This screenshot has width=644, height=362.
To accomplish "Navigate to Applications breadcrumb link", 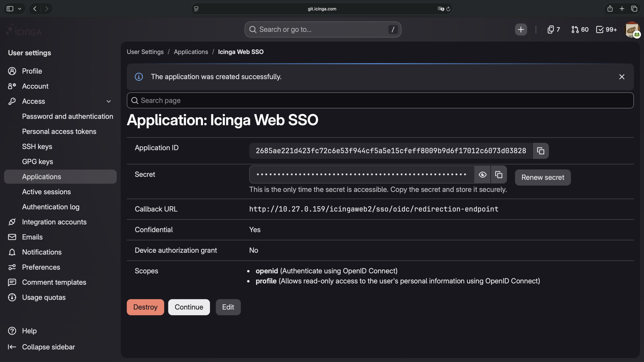I will (x=191, y=52).
